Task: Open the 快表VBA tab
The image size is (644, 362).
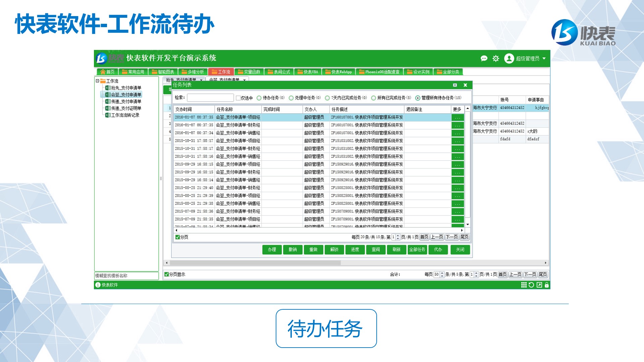Action: coord(308,72)
